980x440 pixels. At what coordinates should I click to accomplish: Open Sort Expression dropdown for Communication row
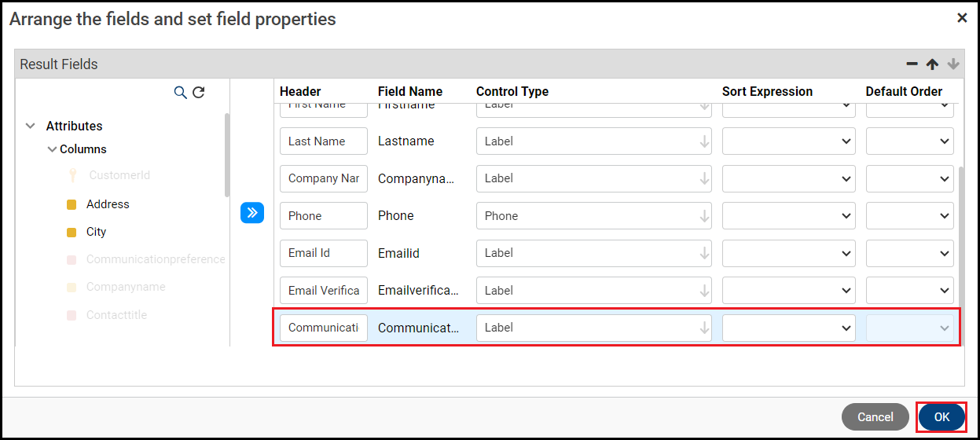coord(788,328)
